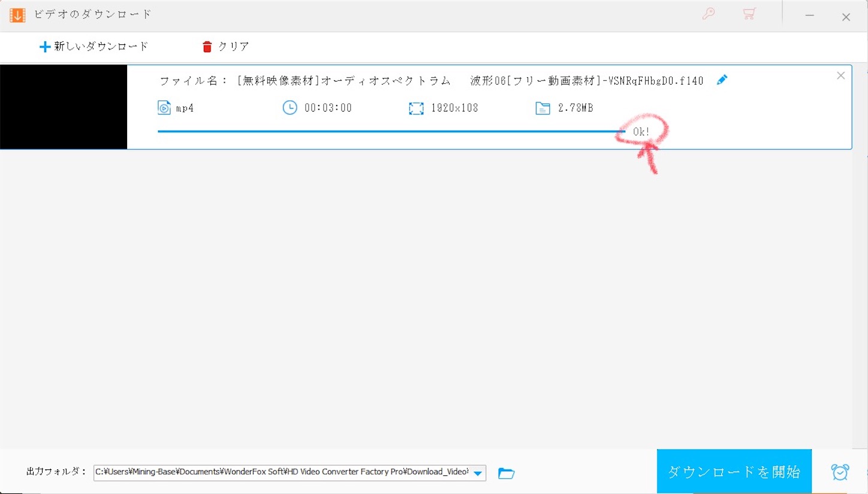Screen dimensions: 868x494
Task: Open the output folder path dropdown
Action: point(478,472)
